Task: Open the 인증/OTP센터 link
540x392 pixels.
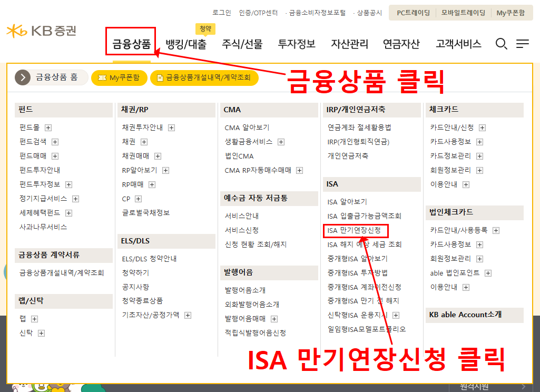Action: point(258,13)
